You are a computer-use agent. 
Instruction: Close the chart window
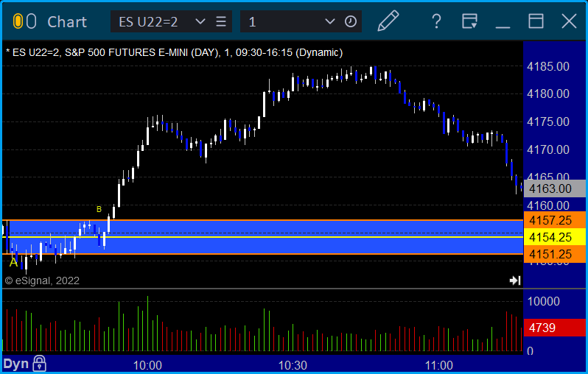click(569, 21)
